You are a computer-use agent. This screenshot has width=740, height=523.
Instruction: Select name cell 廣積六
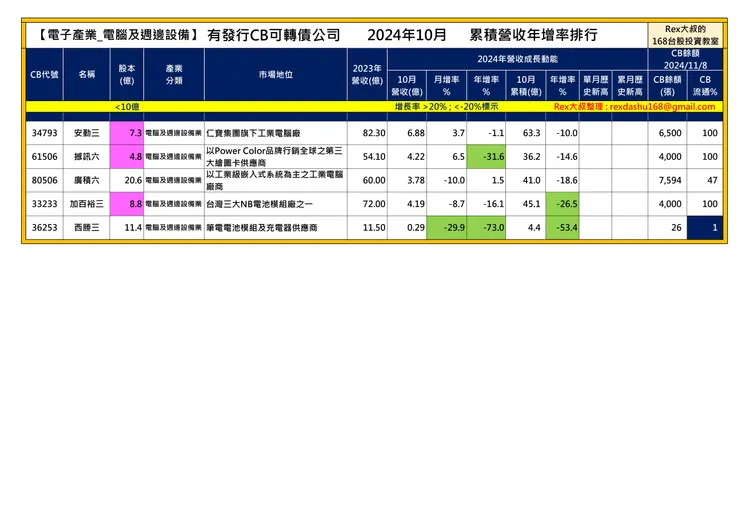coord(86,180)
